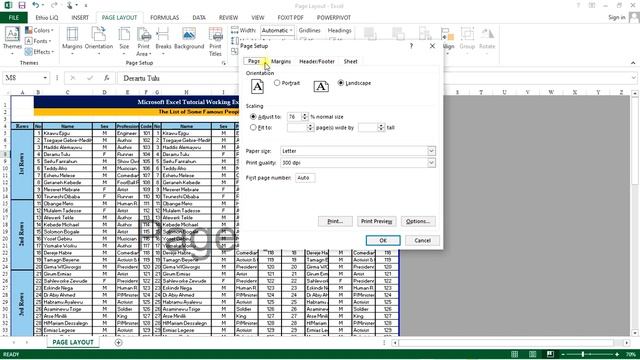The image size is (640, 360).
Task: Open the Margins dropdown in the ribbon
Action: point(72,41)
